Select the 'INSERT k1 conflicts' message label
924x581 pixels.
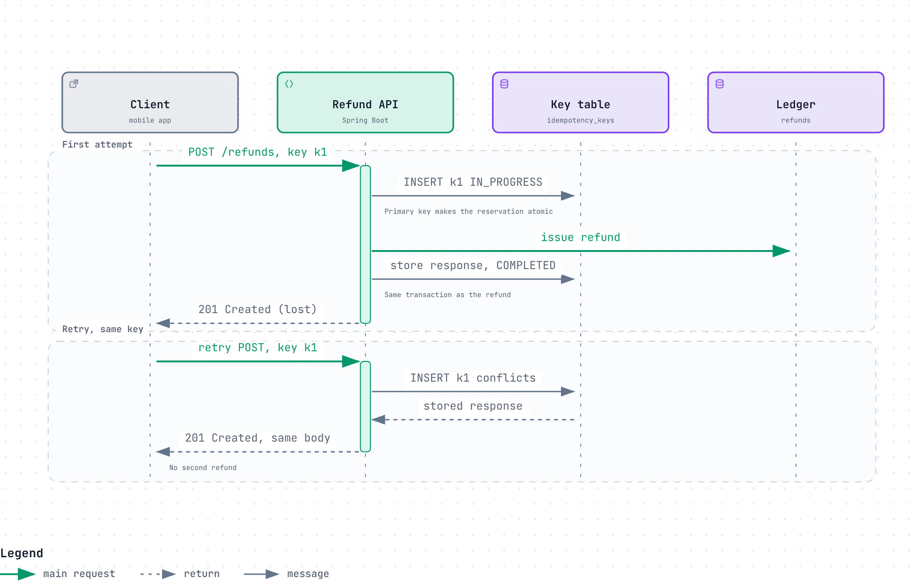click(x=473, y=378)
